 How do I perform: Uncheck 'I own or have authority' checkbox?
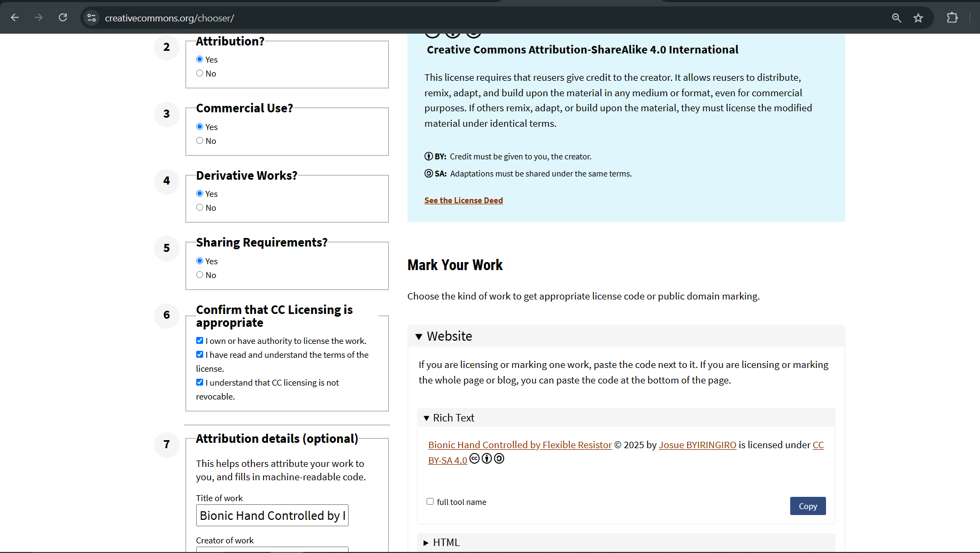tap(199, 341)
